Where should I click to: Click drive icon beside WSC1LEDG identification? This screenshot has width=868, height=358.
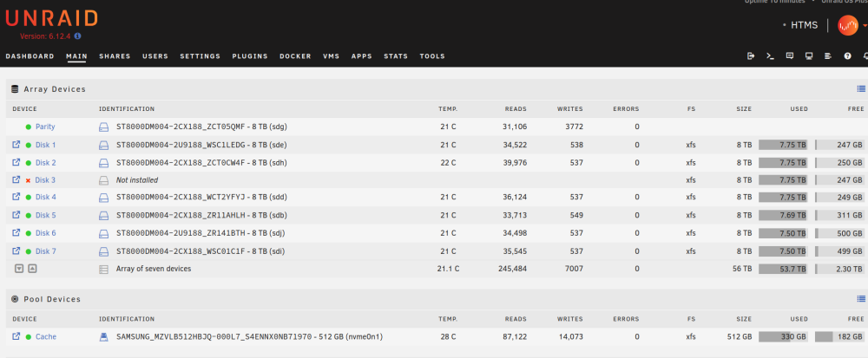click(103, 146)
